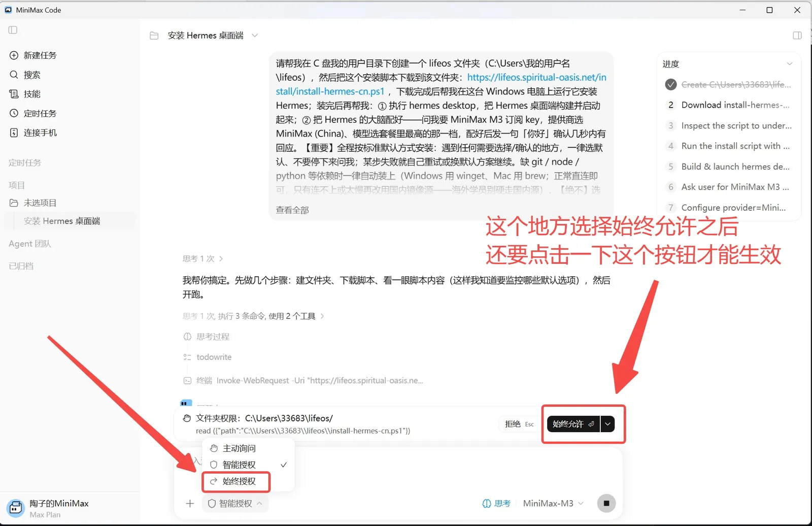
Task: Click the thinking process icon
Action: click(x=187, y=337)
